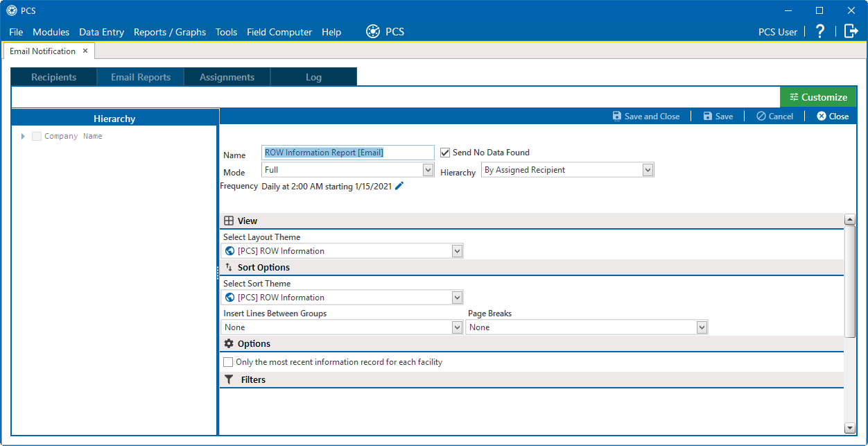Switch to the Assignments tab

tap(227, 77)
